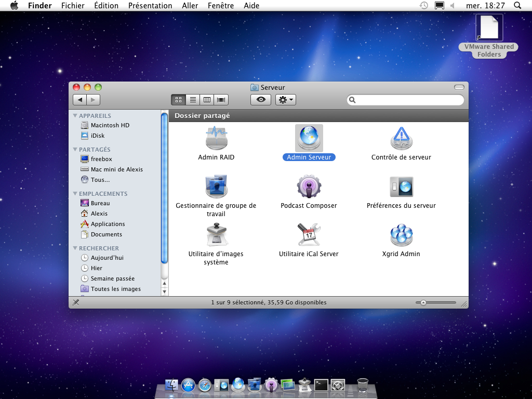Click the Time Machine menu bar icon
The height and width of the screenshot is (399, 532).
point(424,5)
